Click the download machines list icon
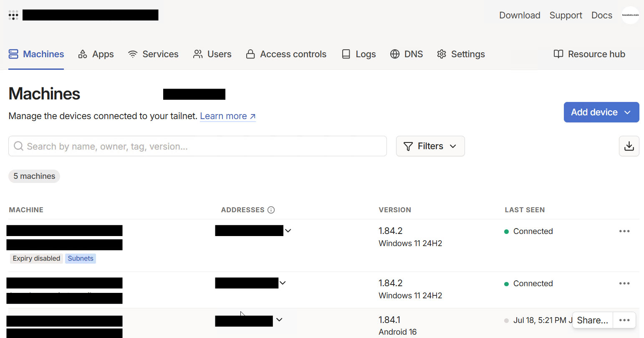This screenshot has height=338, width=644. click(629, 146)
